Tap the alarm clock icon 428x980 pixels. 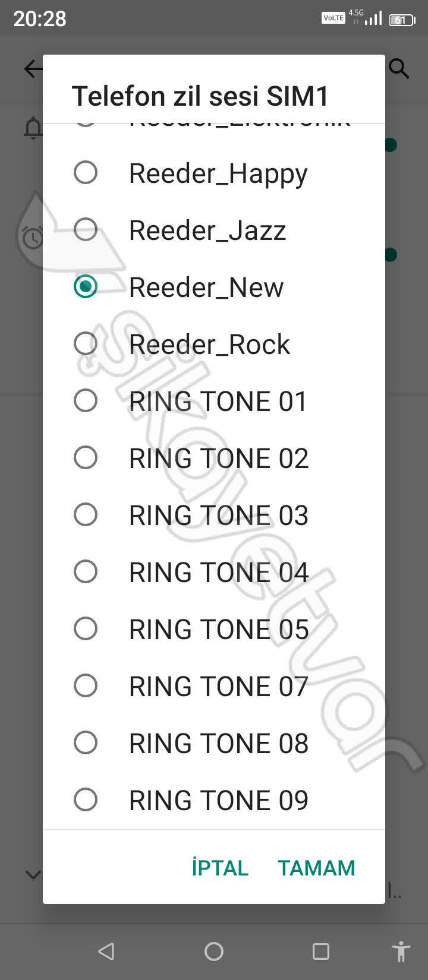[x=32, y=238]
